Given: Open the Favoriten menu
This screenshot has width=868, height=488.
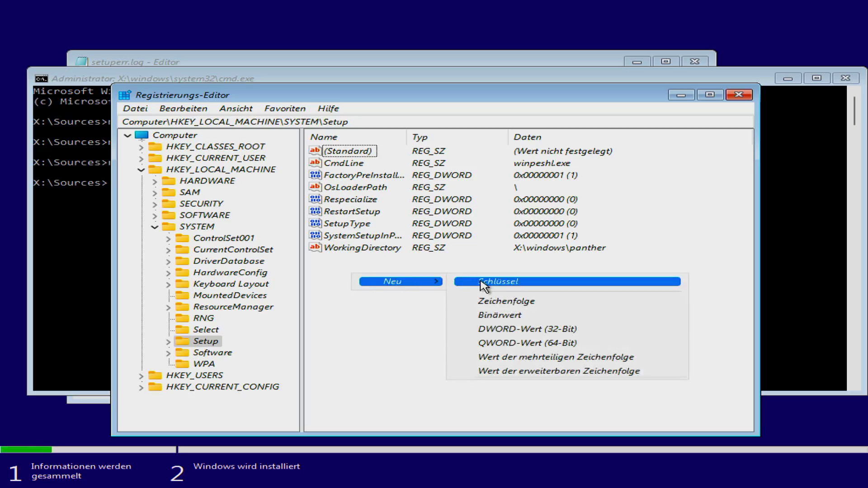Looking at the screenshot, I should click(285, 108).
